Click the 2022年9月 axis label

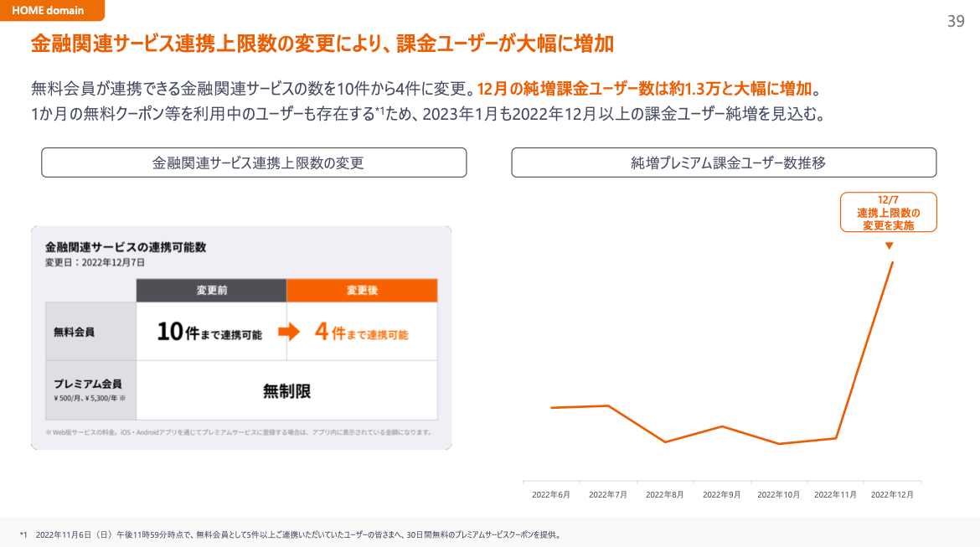click(x=721, y=494)
